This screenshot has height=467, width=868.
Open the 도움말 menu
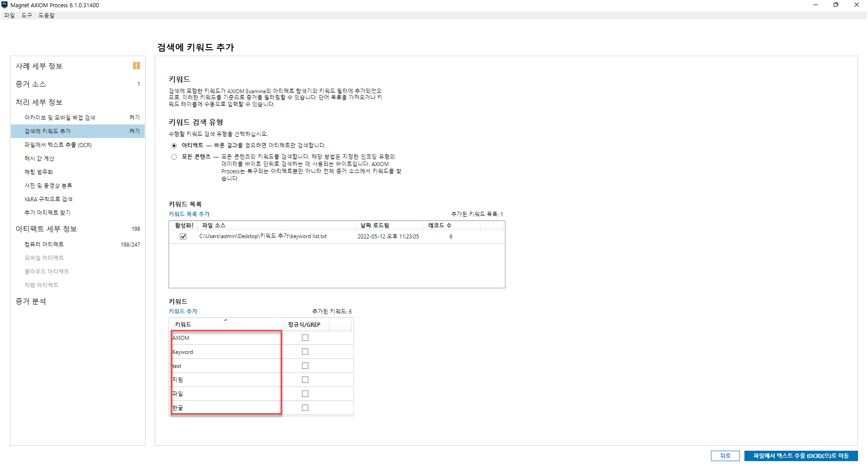[x=46, y=15]
